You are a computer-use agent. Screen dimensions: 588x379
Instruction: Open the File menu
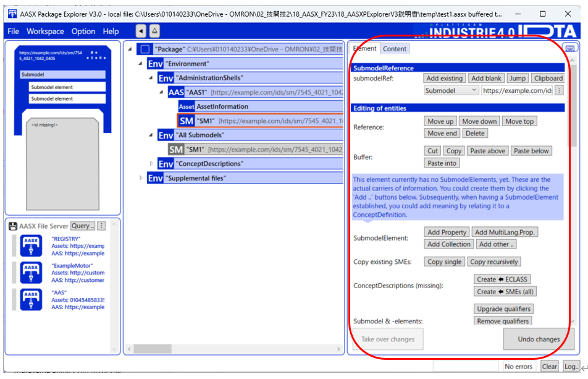tap(12, 31)
